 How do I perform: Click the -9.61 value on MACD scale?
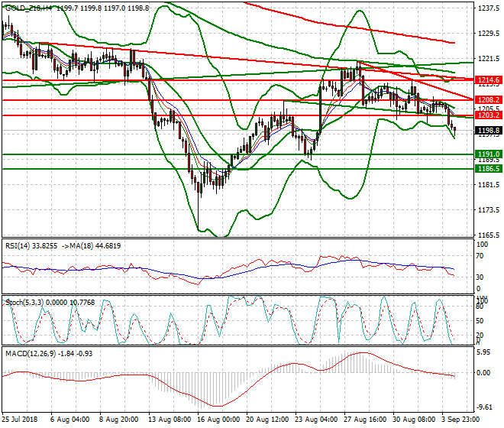483,407
